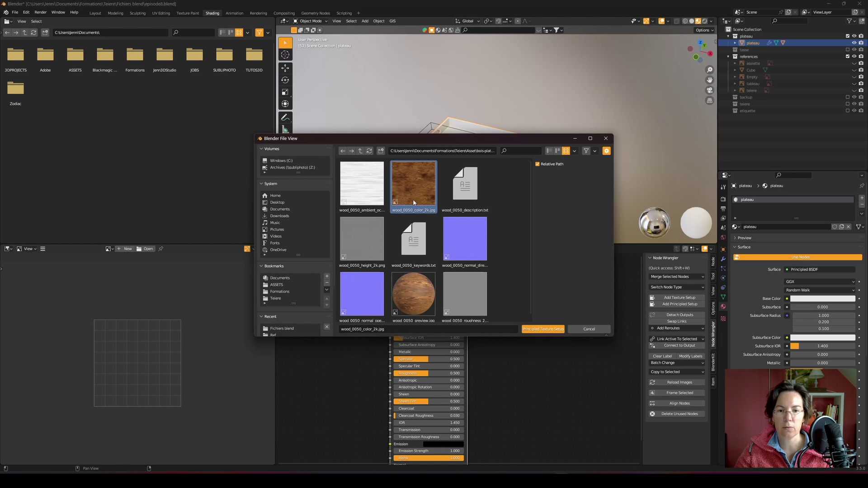Screen dimensions: 868x488
Task: Select the Annotate tool in the viewport
Action: coord(285,117)
